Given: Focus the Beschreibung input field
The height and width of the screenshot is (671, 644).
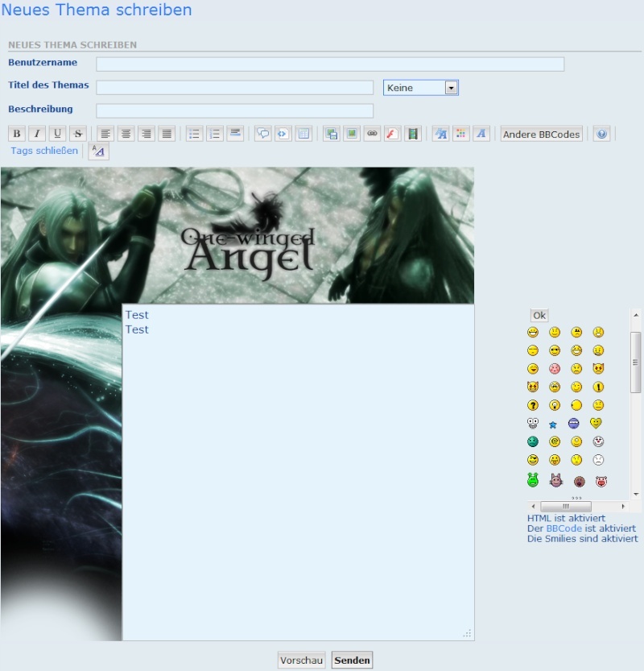Looking at the screenshot, I should click(x=235, y=111).
